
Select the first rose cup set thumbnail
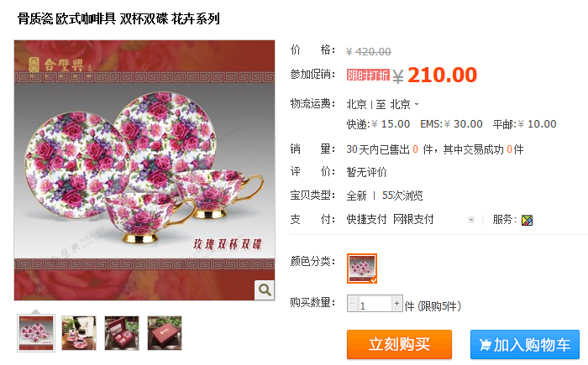coord(36,333)
